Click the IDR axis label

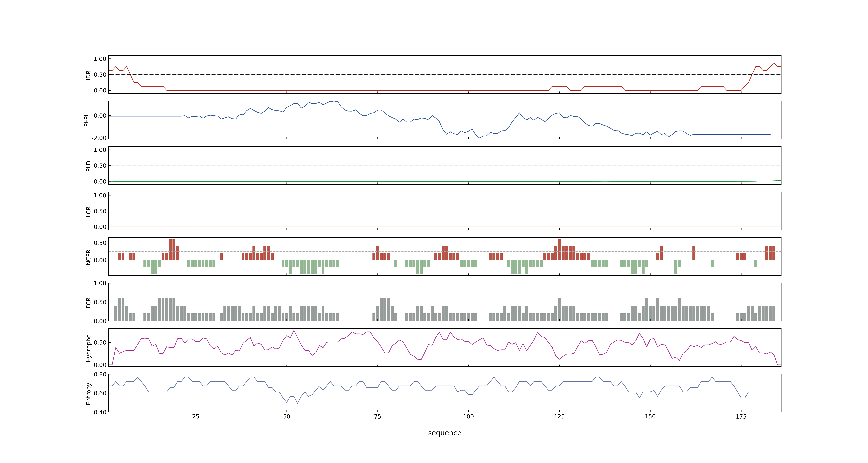88,75
